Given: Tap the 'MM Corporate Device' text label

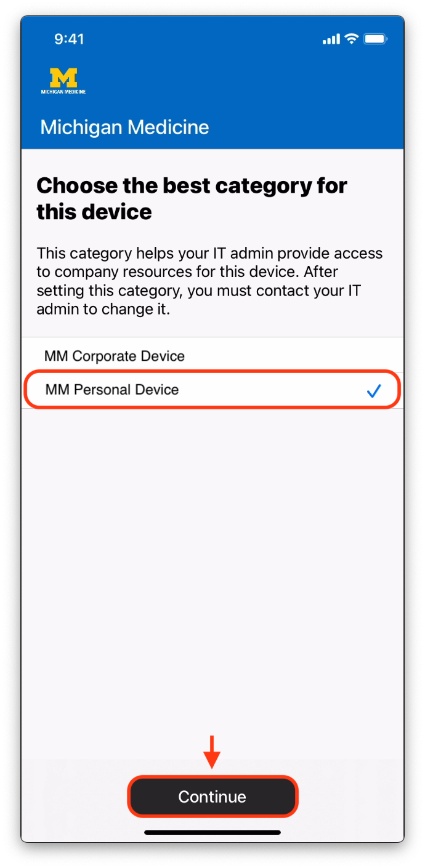Looking at the screenshot, I should click(115, 356).
